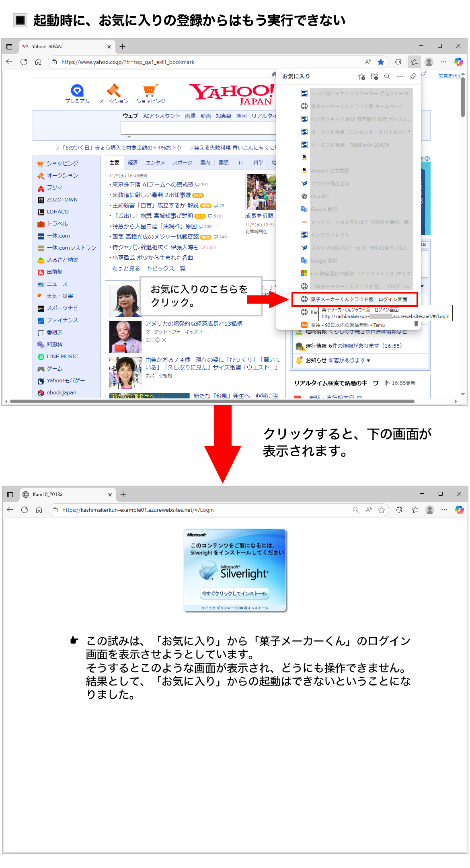Open Yahoo プレミアム icon
Image resolution: width=470 pixels, height=868 pixels.
point(77,91)
